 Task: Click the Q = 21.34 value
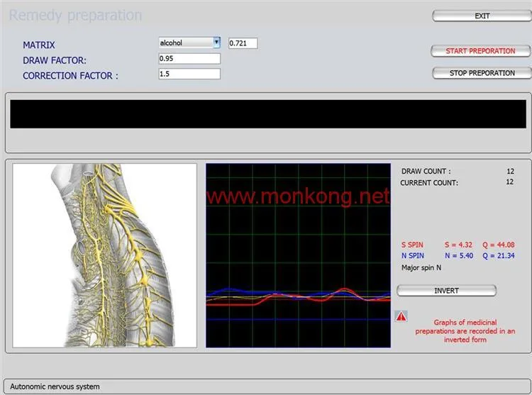pos(499,255)
